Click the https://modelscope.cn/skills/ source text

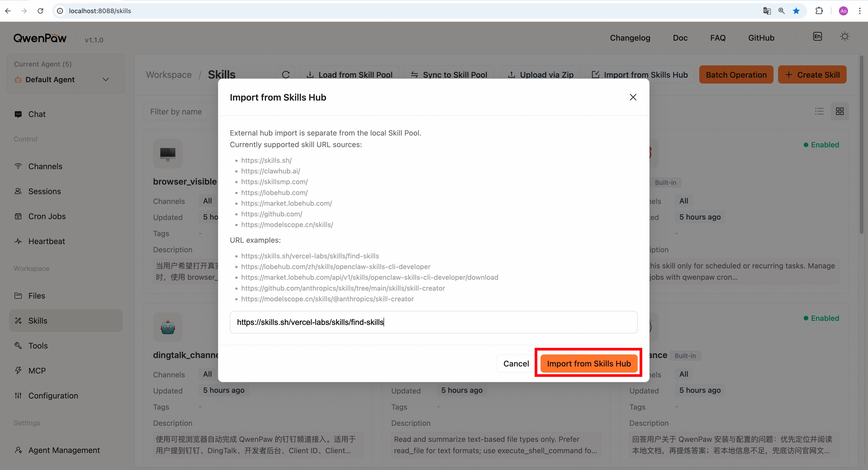point(287,225)
